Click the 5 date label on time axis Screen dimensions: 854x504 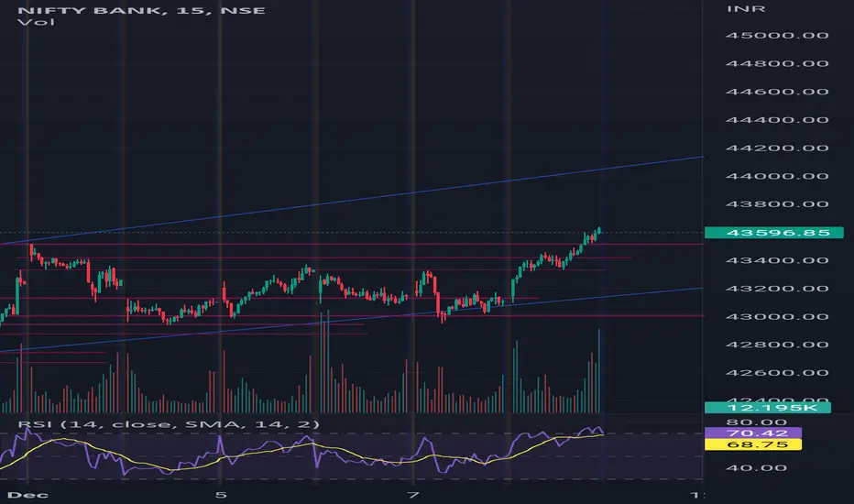pyautogui.click(x=220, y=495)
